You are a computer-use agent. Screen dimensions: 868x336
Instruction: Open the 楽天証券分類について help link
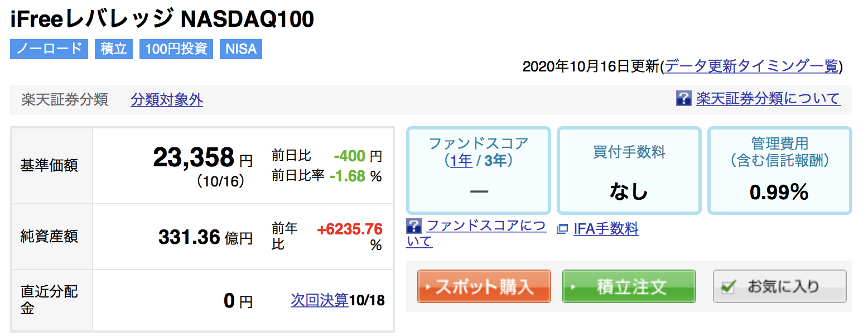[768, 99]
